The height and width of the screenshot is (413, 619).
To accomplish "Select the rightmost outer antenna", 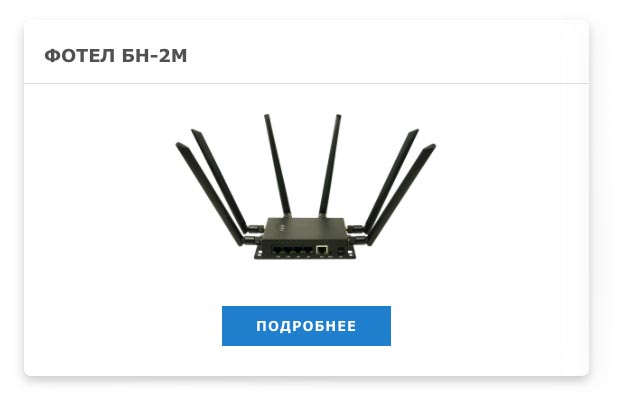I will (402, 194).
